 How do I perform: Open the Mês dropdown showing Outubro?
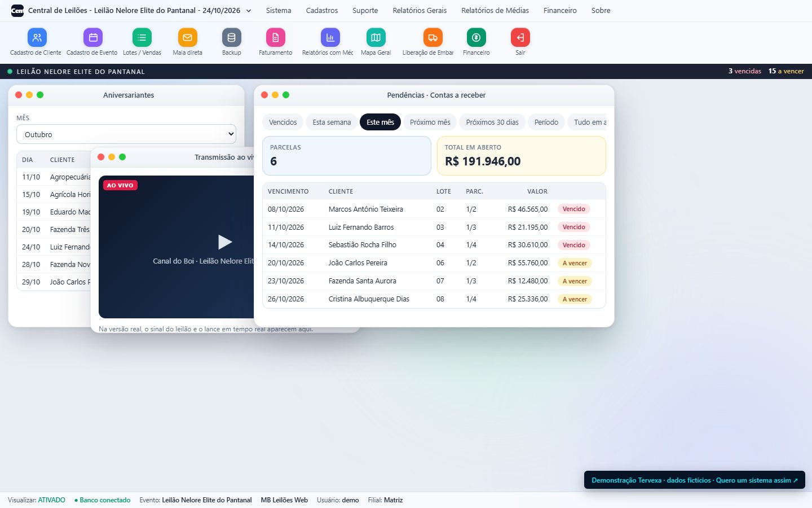tap(126, 134)
